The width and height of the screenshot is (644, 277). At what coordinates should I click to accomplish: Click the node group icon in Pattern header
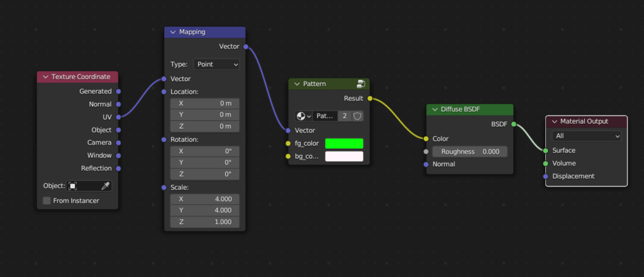point(361,84)
